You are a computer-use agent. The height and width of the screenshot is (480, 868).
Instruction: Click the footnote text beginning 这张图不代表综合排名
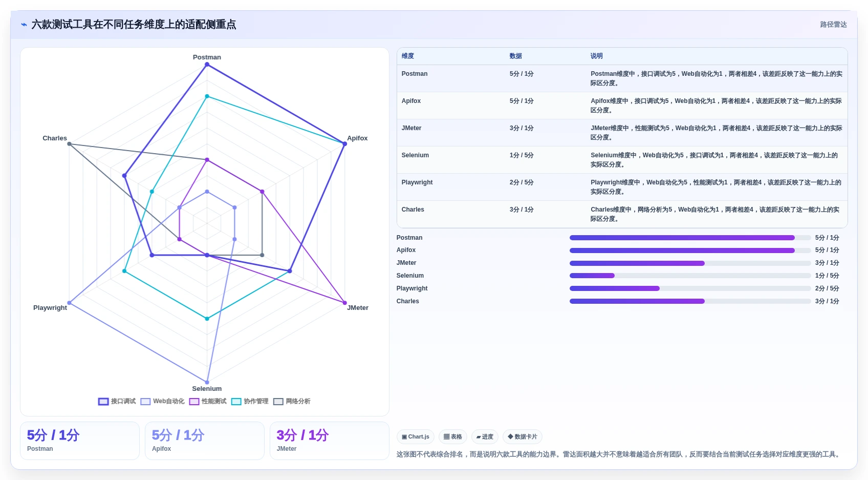[x=619, y=454]
